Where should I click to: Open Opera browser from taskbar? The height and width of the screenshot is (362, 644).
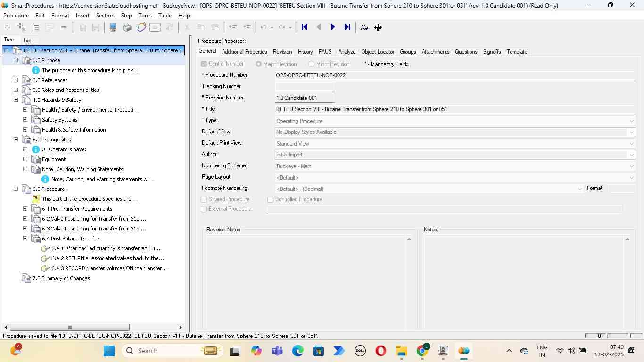point(380,351)
